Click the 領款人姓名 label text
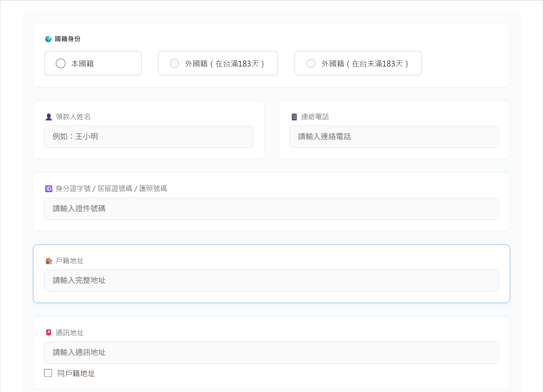The width and height of the screenshot is (543, 392). (73, 117)
